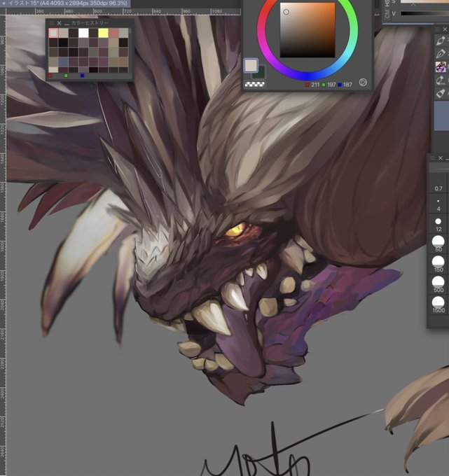Select the main drawing color swatch

point(251,65)
